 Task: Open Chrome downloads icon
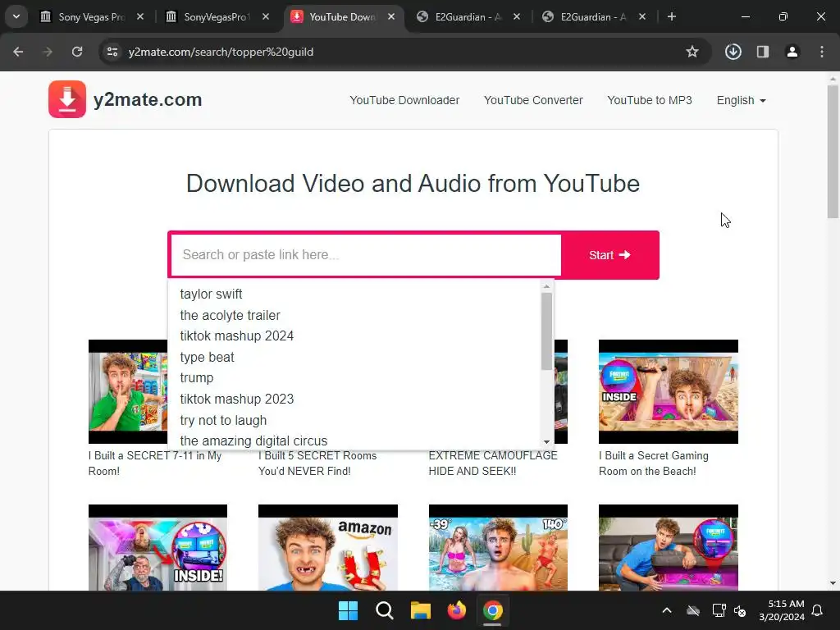coord(733,52)
